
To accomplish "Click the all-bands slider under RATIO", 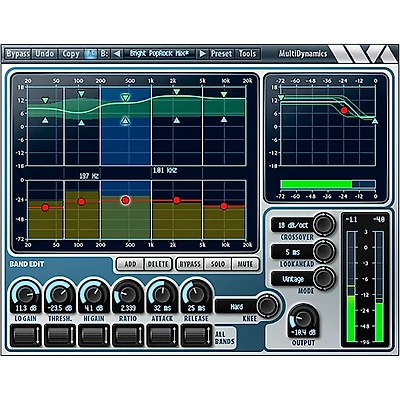I will point(128,335).
